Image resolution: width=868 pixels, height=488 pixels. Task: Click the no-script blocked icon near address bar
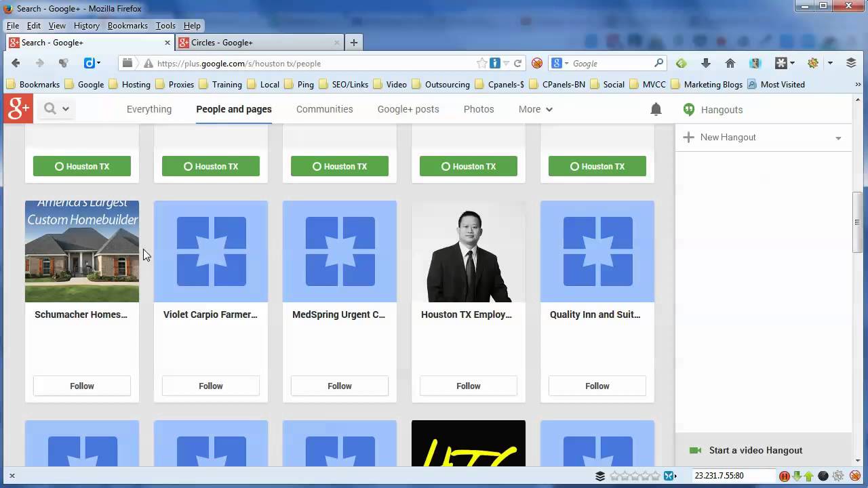[x=537, y=63]
